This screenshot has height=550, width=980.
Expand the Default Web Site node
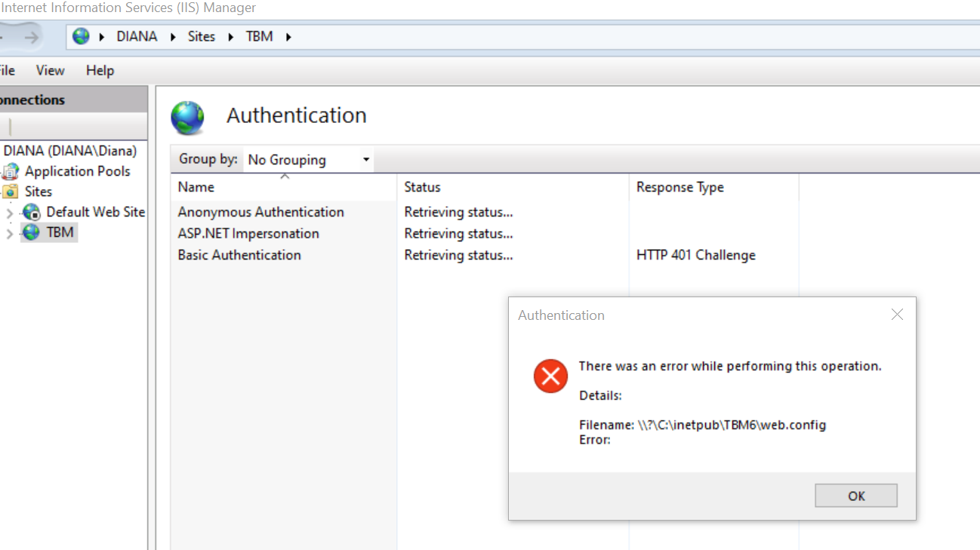[9, 213]
